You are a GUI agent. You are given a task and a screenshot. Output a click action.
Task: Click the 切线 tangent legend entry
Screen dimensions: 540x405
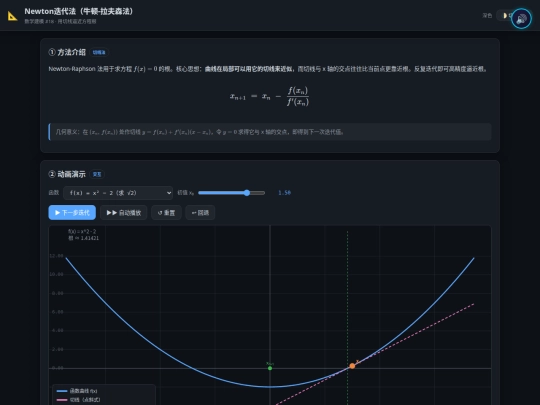coord(79,400)
